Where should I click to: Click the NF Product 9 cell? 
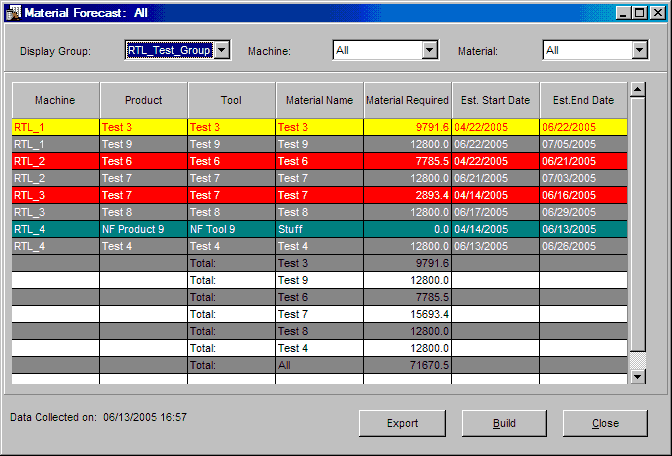click(x=144, y=229)
